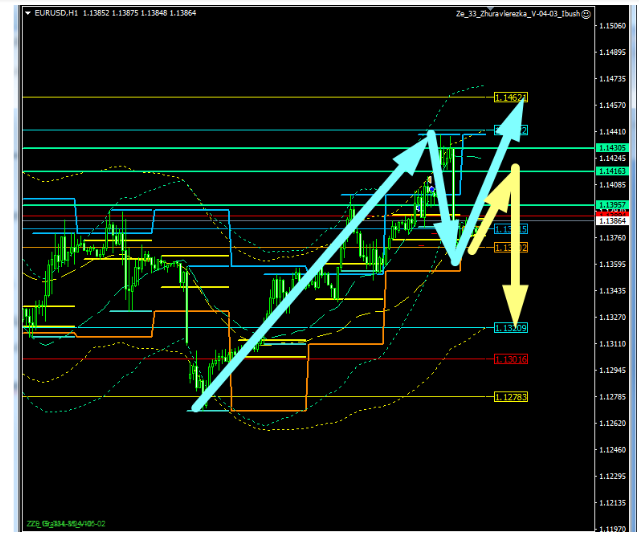639x534 pixels.
Task: Click the green 1.14305 price tag on axis
Action: tap(612, 148)
